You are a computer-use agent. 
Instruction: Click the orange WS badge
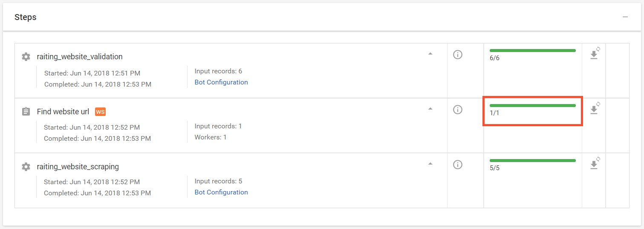(x=100, y=112)
